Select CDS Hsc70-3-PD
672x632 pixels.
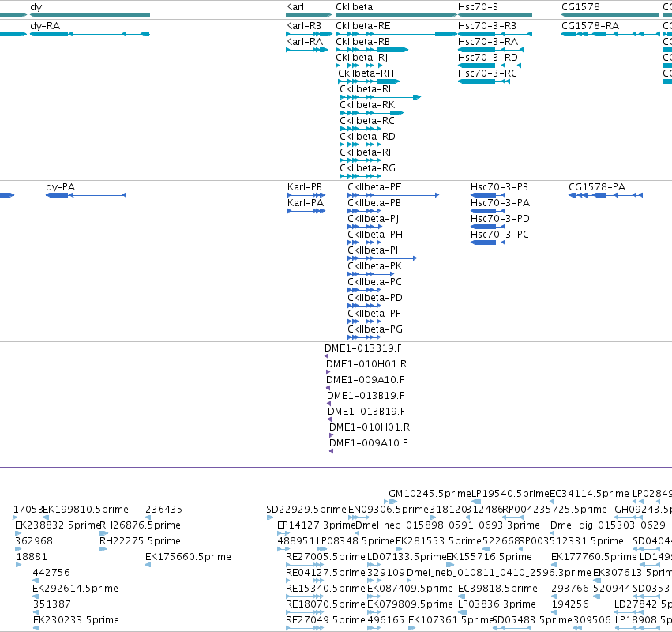[500, 219]
